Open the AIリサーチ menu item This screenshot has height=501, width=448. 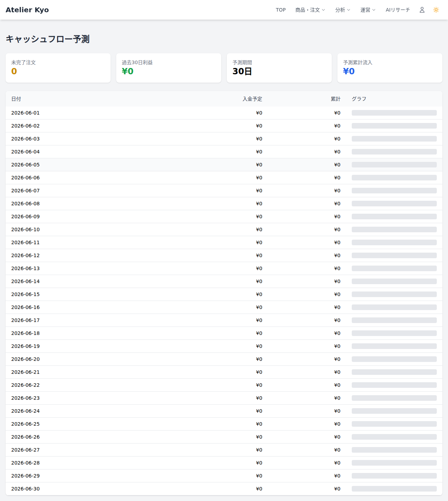398,10
